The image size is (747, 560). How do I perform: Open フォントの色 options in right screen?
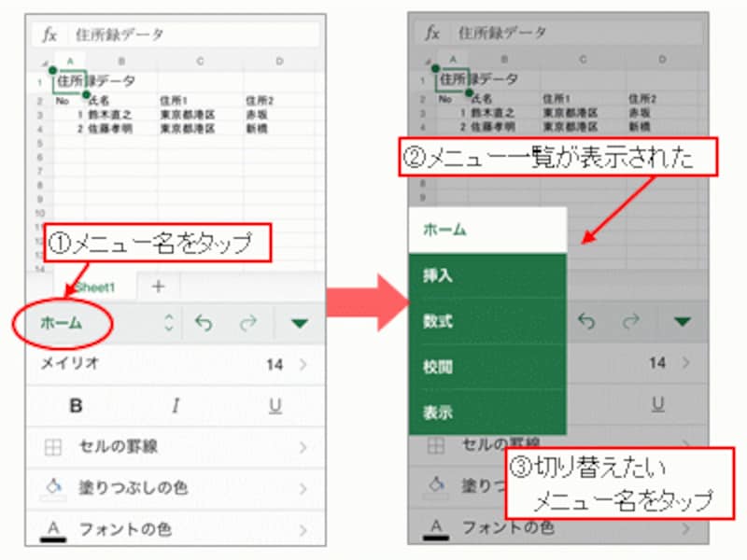508,527
